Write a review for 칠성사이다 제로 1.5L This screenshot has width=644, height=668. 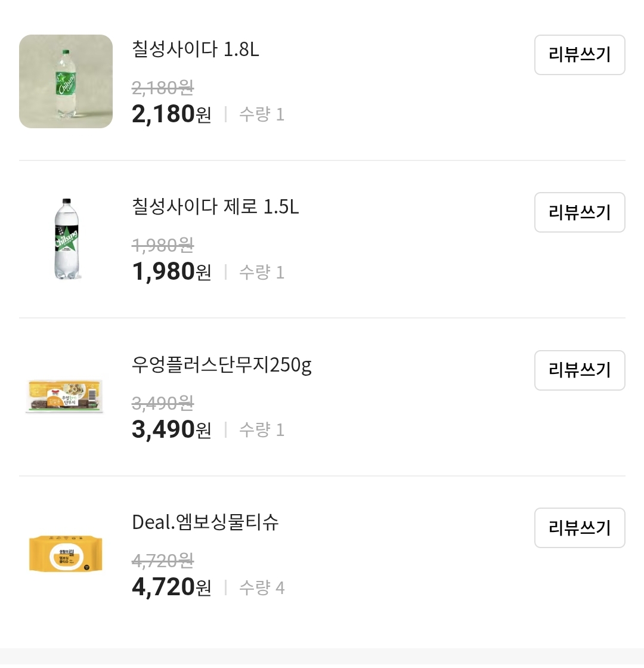579,212
